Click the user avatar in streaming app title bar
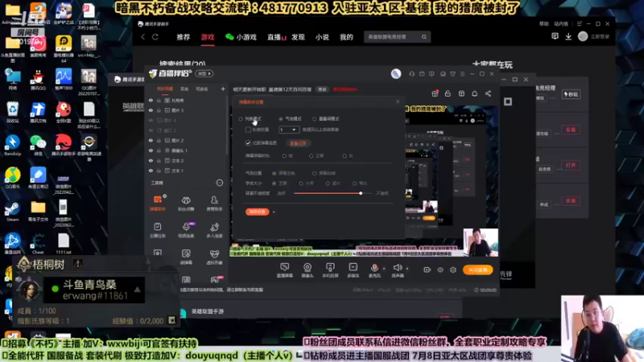644x362 pixels. [x=395, y=74]
